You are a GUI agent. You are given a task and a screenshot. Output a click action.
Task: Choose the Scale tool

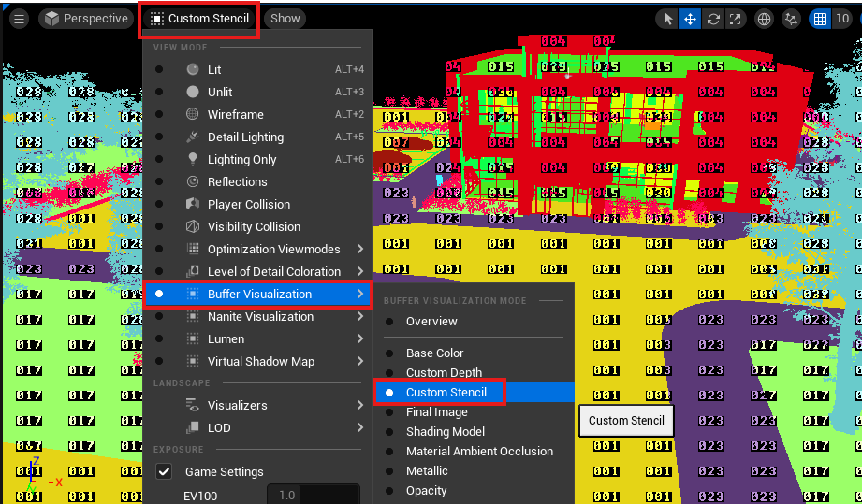point(736,19)
